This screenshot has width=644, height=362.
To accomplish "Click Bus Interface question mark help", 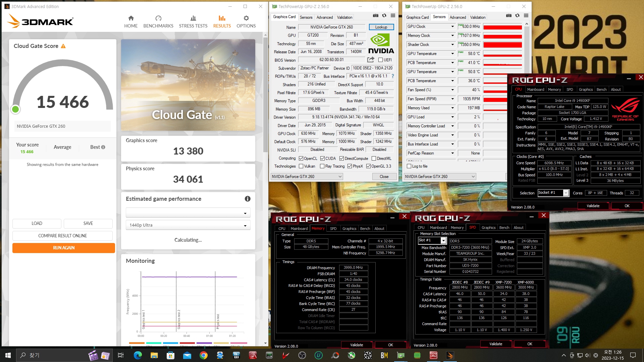I will coord(392,76).
